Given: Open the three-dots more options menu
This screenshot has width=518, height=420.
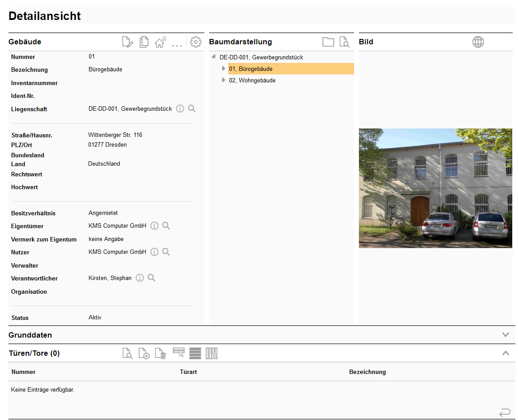Looking at the screenshot, I should point(177,44).
